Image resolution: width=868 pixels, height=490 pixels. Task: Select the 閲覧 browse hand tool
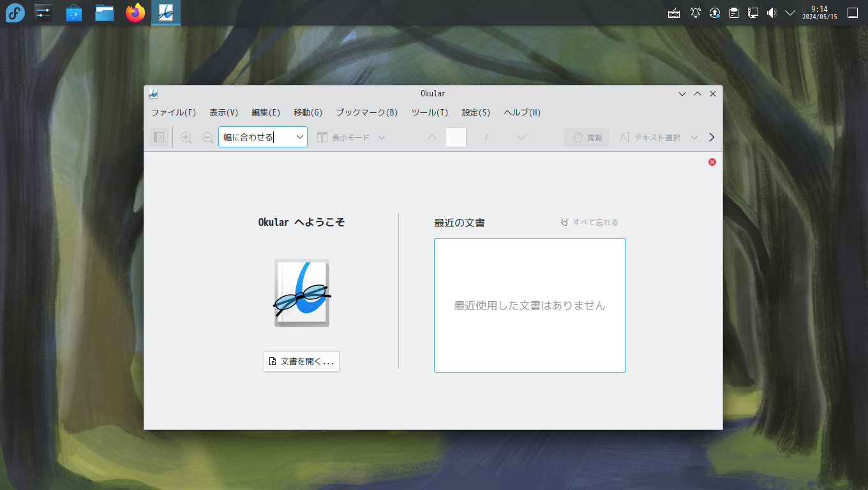587,137
